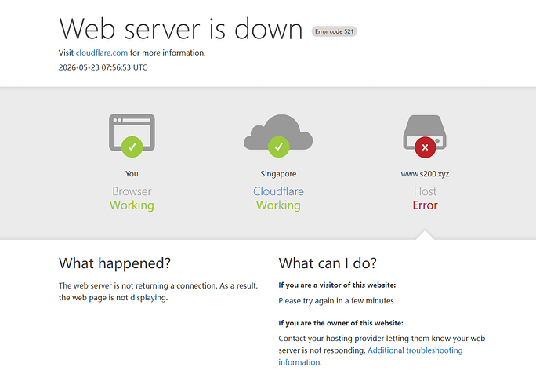Click the timestamp 2026-05-23 07:56:53 UTC

tap(103, 67)
